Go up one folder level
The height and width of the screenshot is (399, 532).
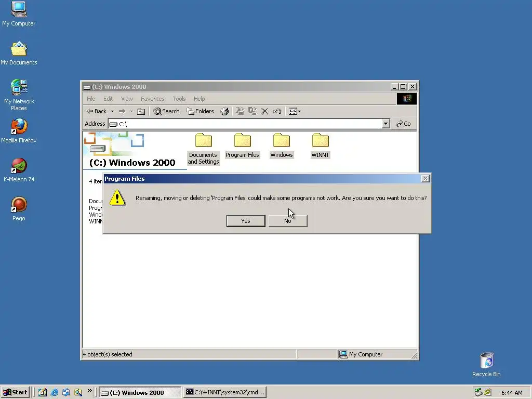(141, 111)
